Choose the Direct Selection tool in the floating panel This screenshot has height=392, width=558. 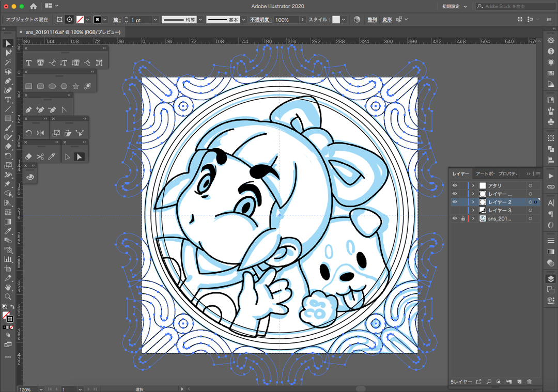pyautogui.click(x=68, y=156)
